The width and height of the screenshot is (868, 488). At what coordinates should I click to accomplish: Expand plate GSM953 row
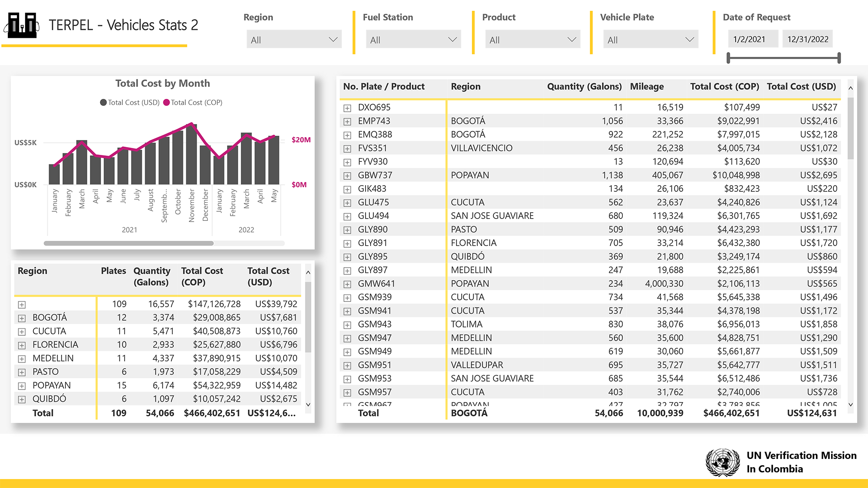347,379
